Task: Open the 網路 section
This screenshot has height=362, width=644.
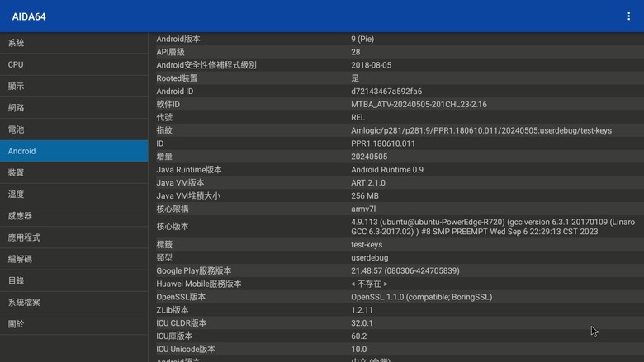Action: click(x=74, y=108)
